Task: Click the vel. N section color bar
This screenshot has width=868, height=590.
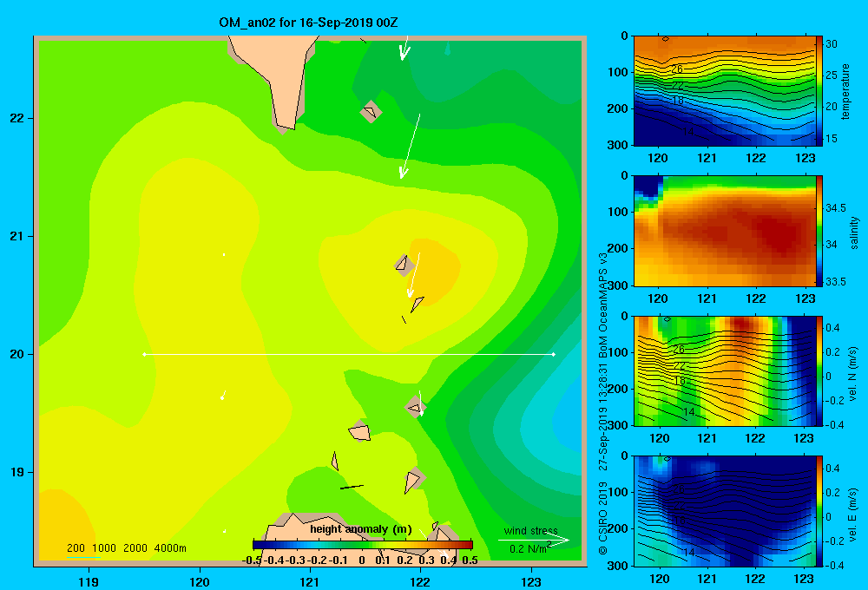Action: coord(819,370)
